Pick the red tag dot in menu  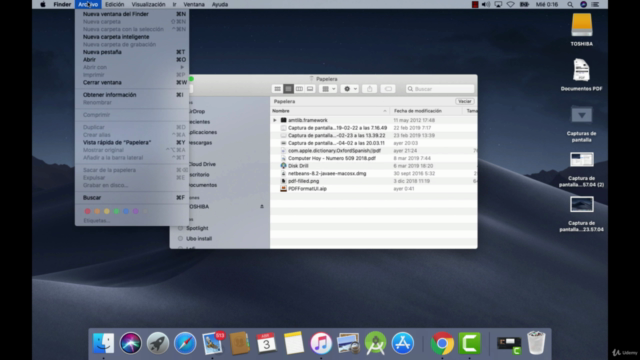click(87, 211)
